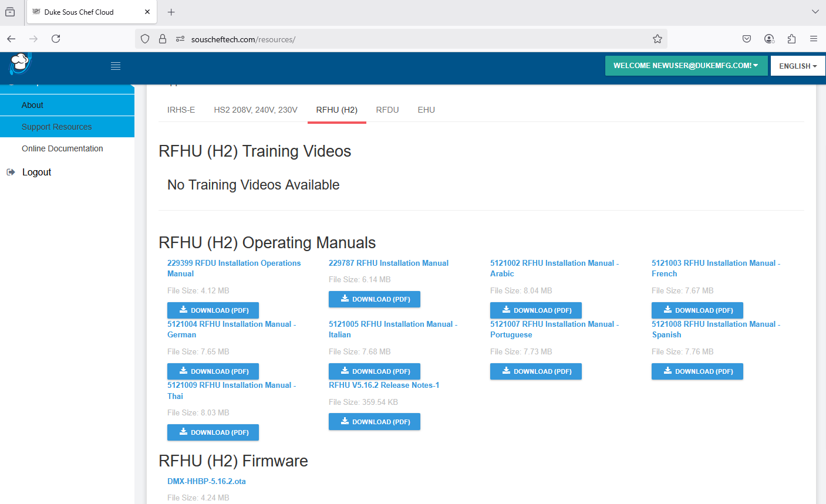
Task: Open the Pocket save icon
Action: click(x=747, y=39)
